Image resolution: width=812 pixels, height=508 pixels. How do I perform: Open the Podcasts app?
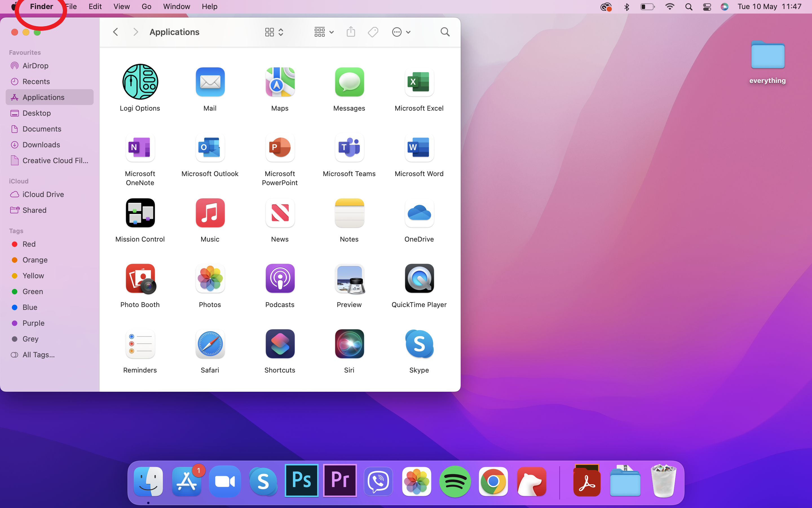tap(280, 278)
